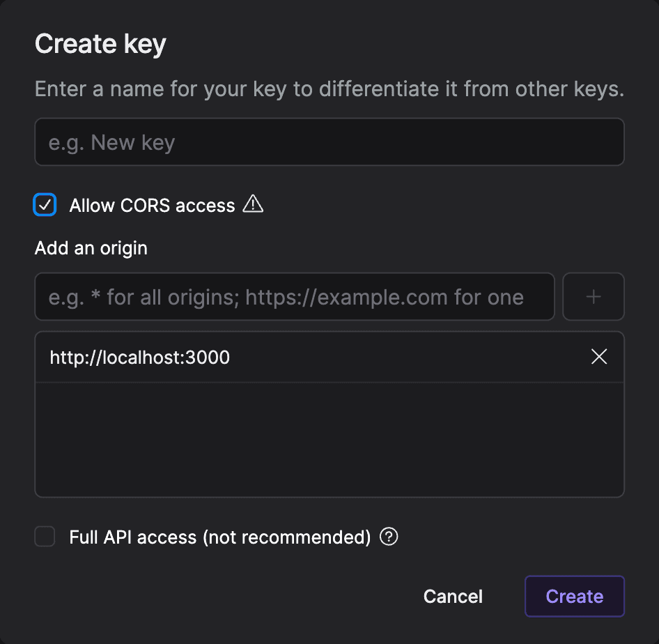Cancel the Create key dialog
659x644 pixels.
pyautogui.click(x=453, y=596)
